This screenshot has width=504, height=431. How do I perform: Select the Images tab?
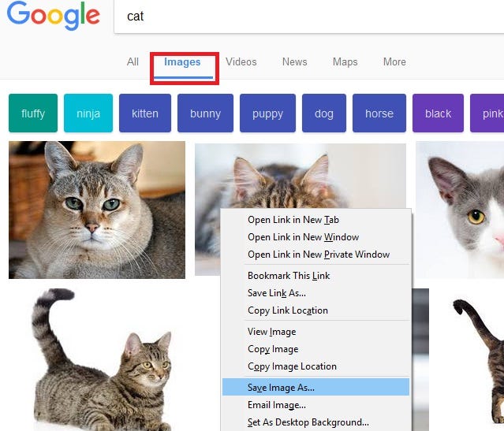click(182, 61)
